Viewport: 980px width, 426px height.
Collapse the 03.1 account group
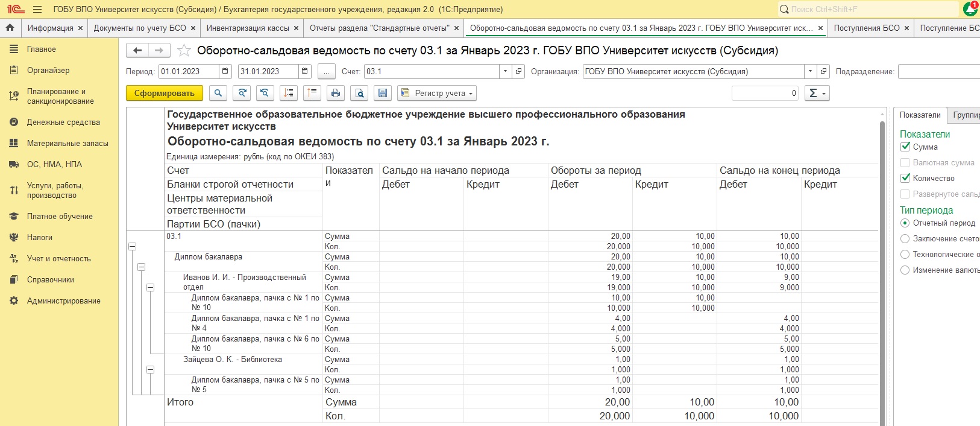pyautogui.click(x=132, y=246)
